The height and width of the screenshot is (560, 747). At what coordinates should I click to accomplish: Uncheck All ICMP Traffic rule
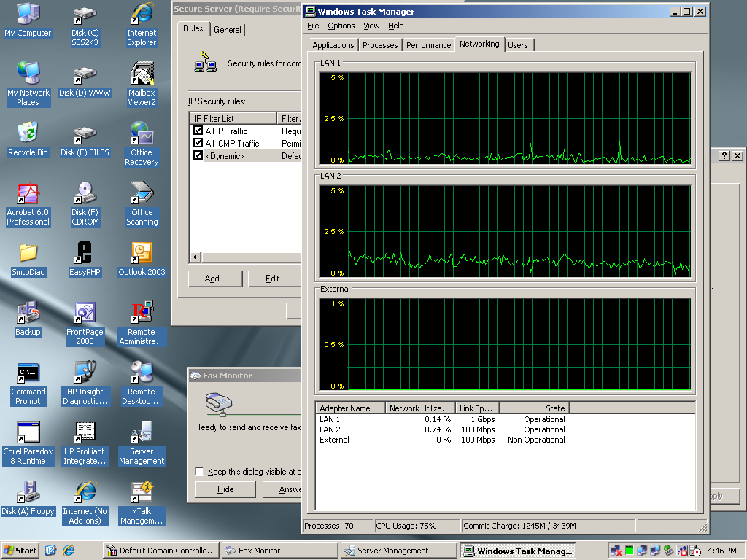pos(198,142)
